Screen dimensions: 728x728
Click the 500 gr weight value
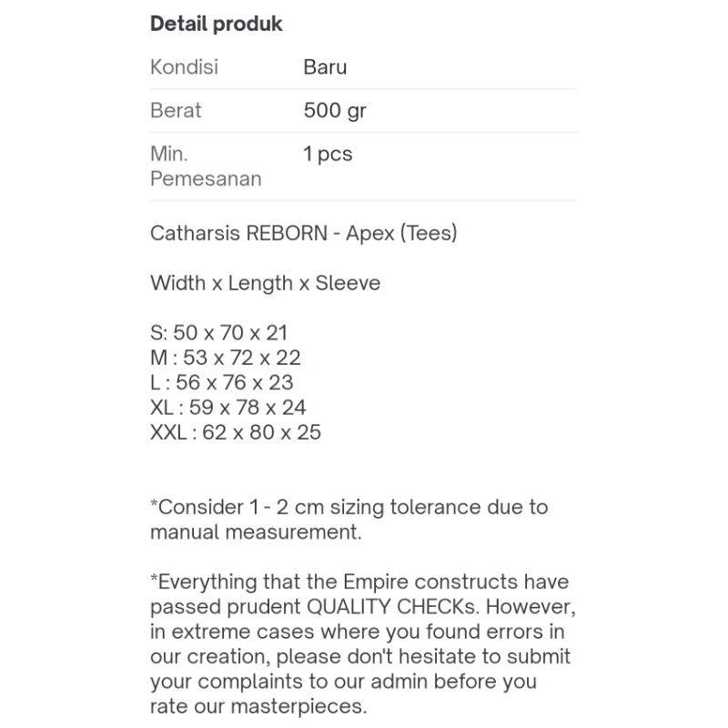(335, 111)
